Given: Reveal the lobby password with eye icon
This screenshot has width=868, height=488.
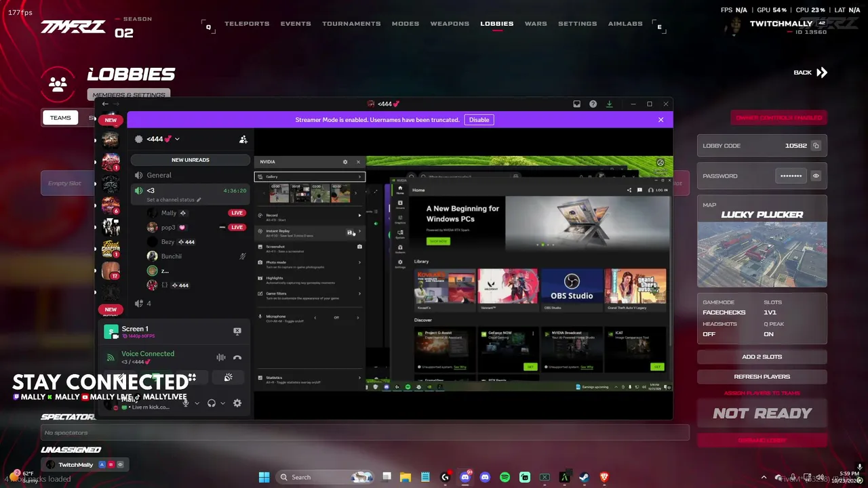Looking at the screenshot, I should [816, 176].
